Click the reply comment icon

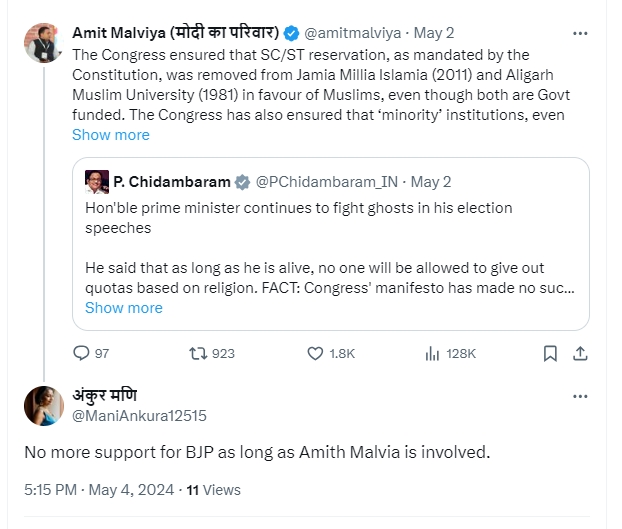[x=82, y=353]
